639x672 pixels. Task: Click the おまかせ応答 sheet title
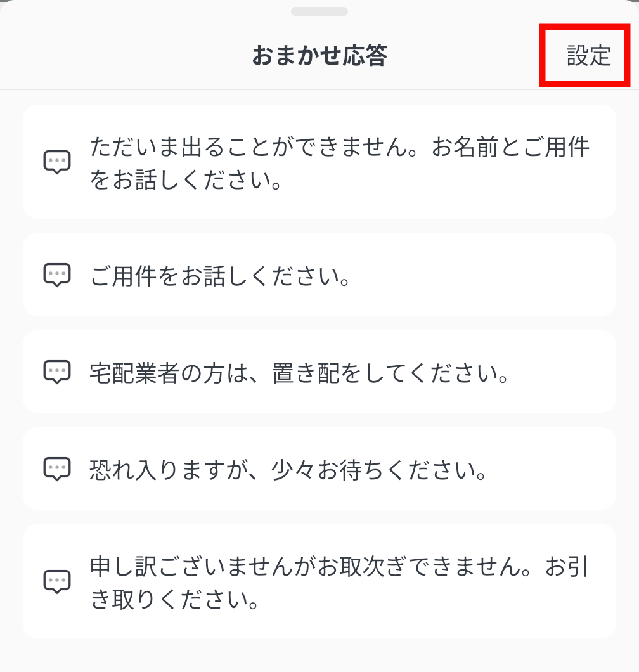click(x=319, y=56)
